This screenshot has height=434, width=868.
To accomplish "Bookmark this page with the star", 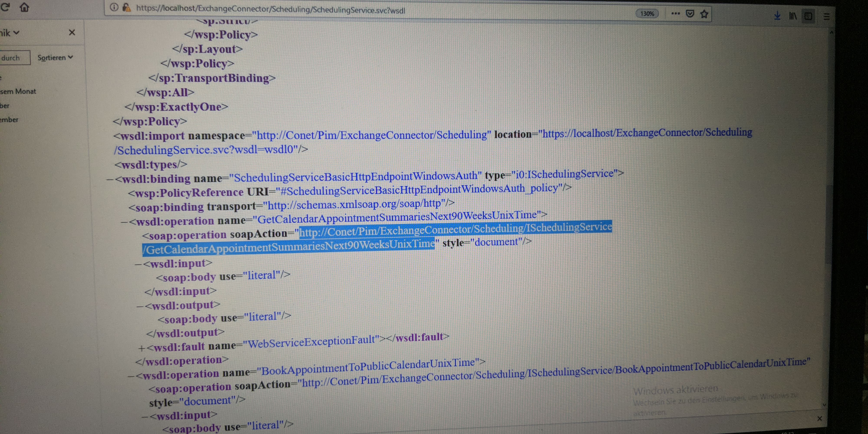I will pos(704,14).
